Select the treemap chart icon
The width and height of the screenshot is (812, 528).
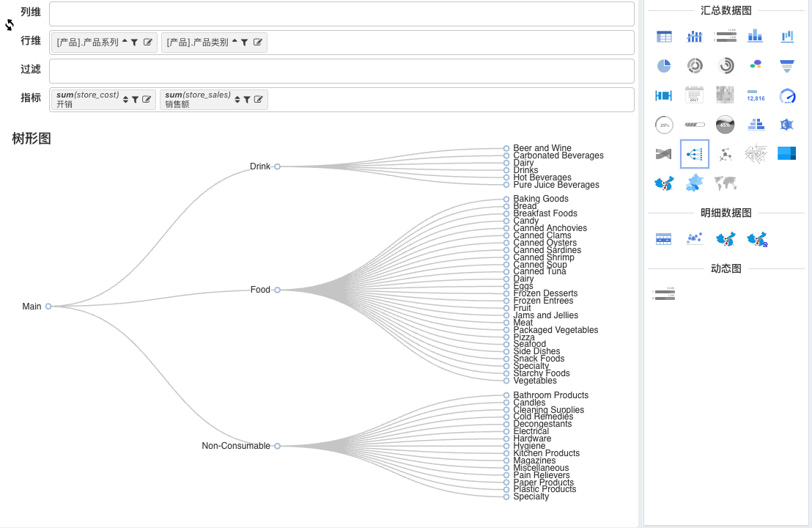pos(786,153)
